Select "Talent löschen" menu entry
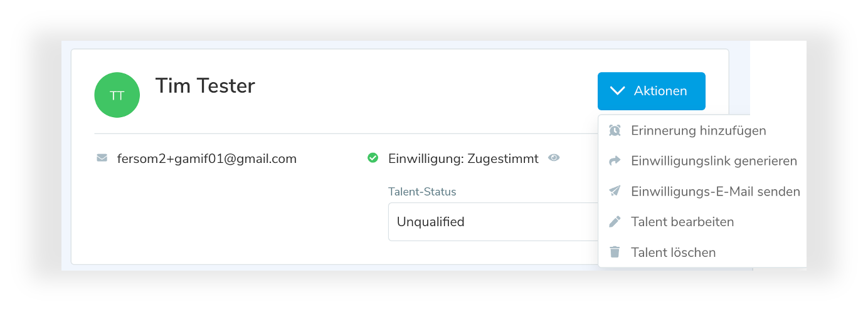 tap(673, 252)
